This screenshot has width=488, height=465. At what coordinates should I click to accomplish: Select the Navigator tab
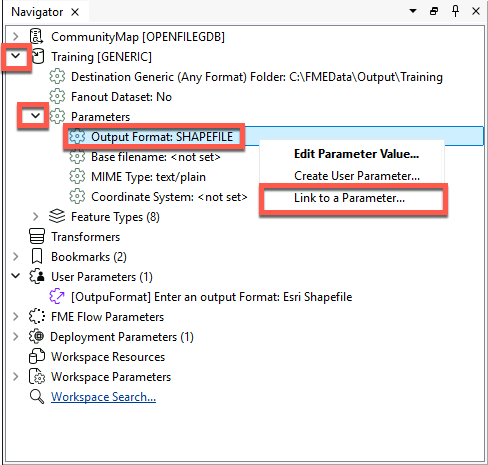(37, 12)
